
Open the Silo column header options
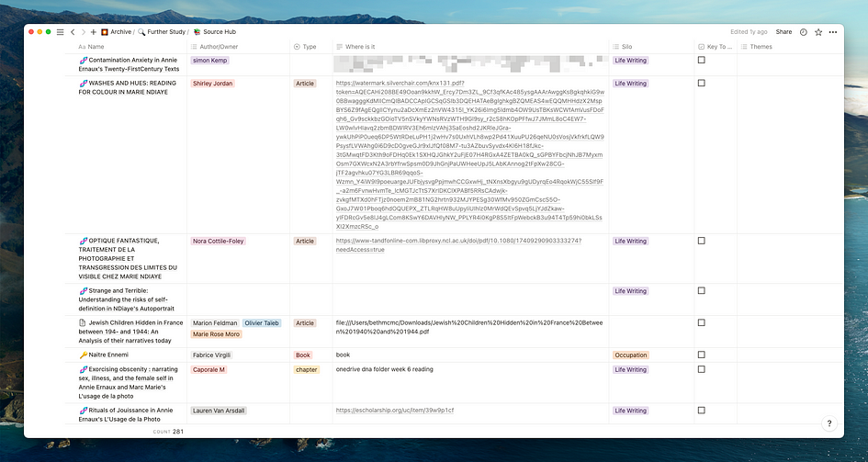(x=626, y=46)
